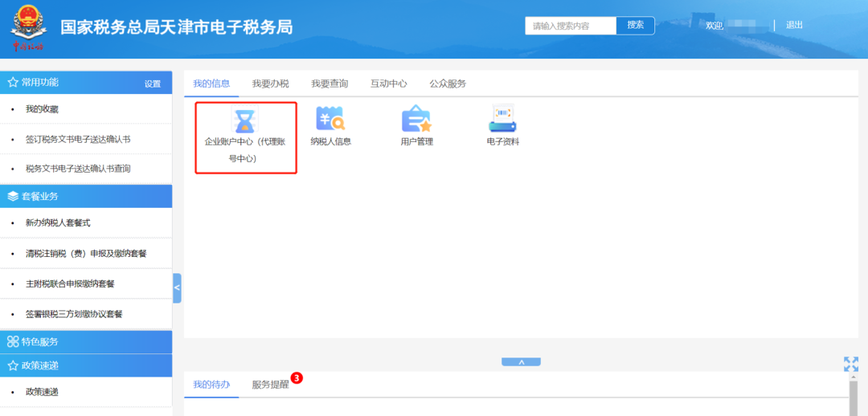Switch to the 我要查询 tab
Screen dimensions: 868x416
(330, 84)
